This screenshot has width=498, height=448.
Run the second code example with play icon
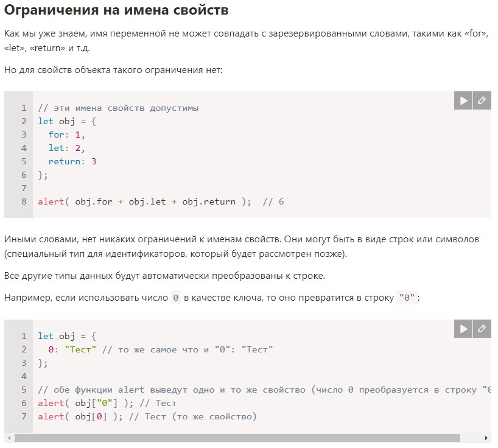pos(463,329)
